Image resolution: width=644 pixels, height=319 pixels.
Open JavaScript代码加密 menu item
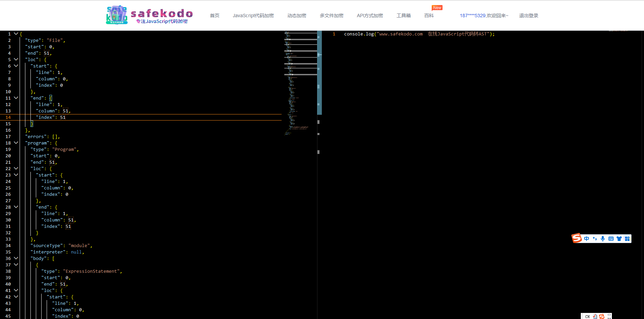pos(253,16)
